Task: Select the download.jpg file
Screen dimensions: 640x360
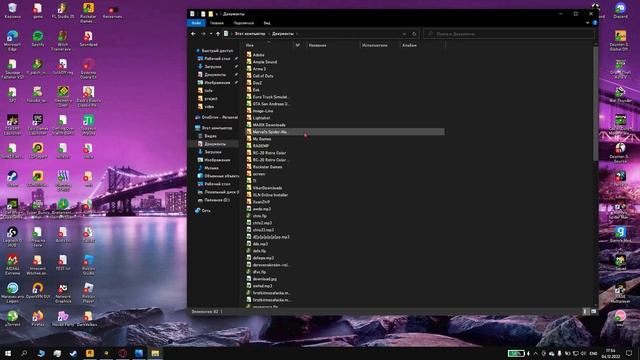Action: pyautogui.click(x=262, y=279)
